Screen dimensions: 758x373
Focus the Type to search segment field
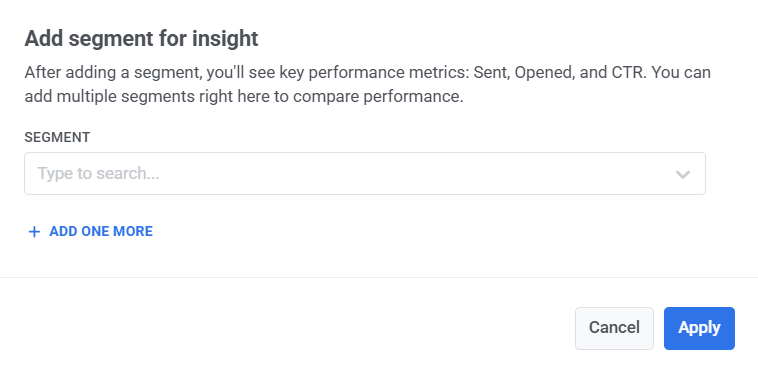(x=365, y=173)
